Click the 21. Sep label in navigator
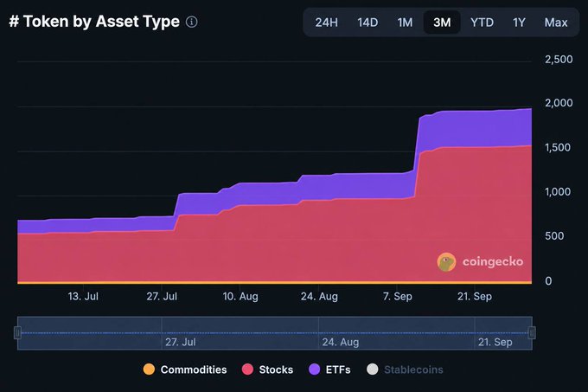Screen dimensions: 588x392 point(495,342)
